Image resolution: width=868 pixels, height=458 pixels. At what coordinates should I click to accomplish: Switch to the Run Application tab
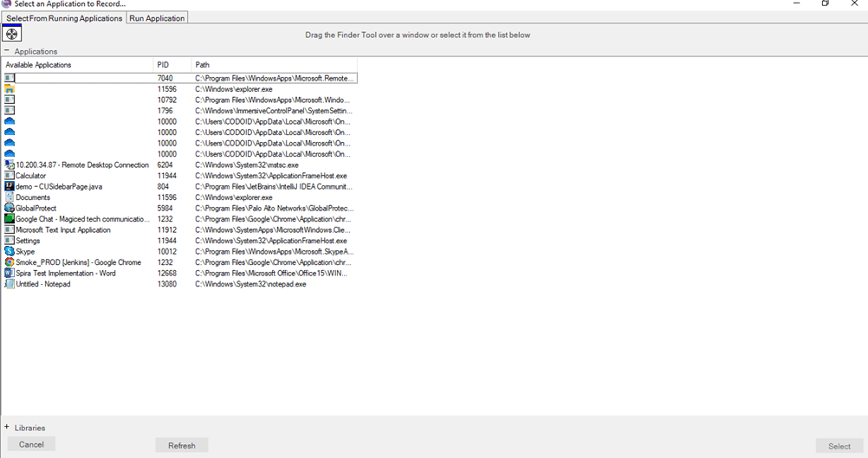(157, 18)
